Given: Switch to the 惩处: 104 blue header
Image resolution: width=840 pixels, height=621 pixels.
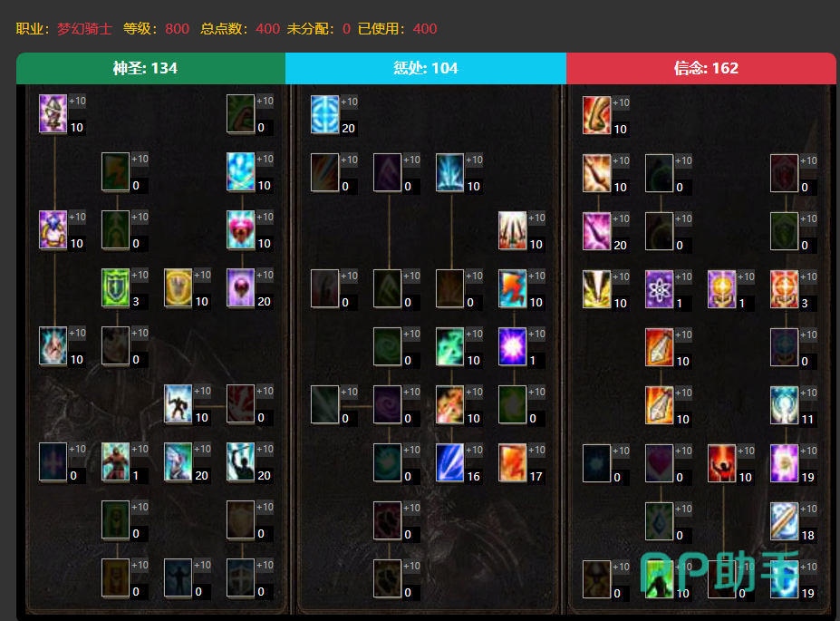Looking at the screenshot, I should coord(426,68).
